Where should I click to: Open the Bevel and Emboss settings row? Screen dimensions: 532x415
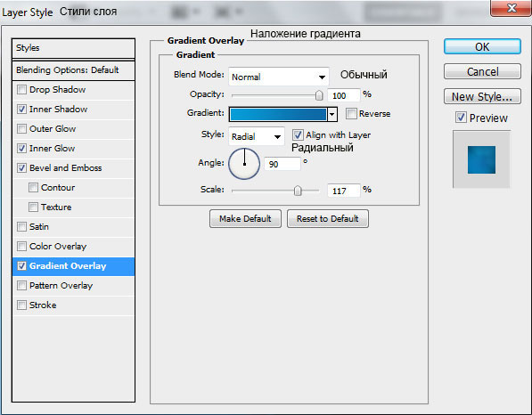pyautogui.click(x=73, y=167)
